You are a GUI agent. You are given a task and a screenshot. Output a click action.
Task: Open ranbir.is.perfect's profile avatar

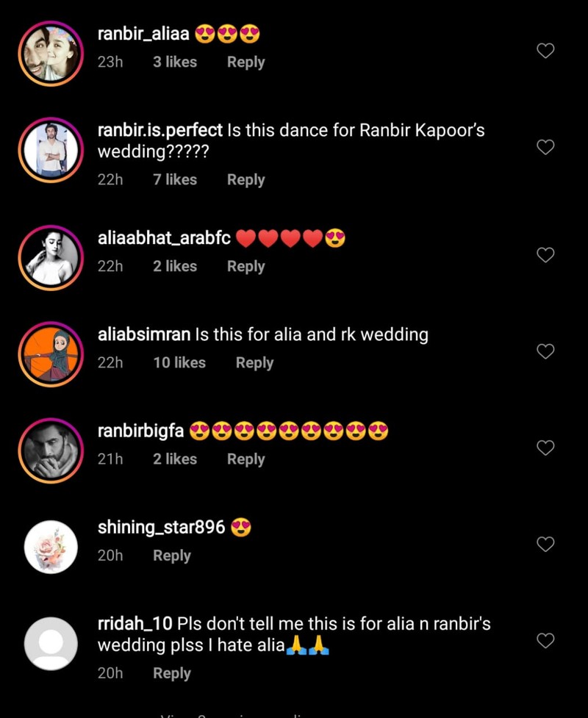click(x=51, y=149)
